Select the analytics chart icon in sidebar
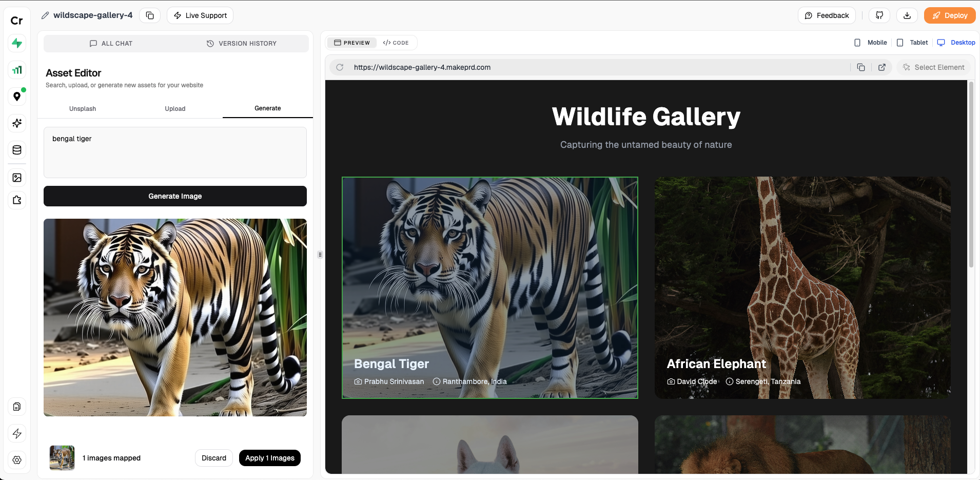The width and height of the screenshot is (980, 480). coord(17,69)
